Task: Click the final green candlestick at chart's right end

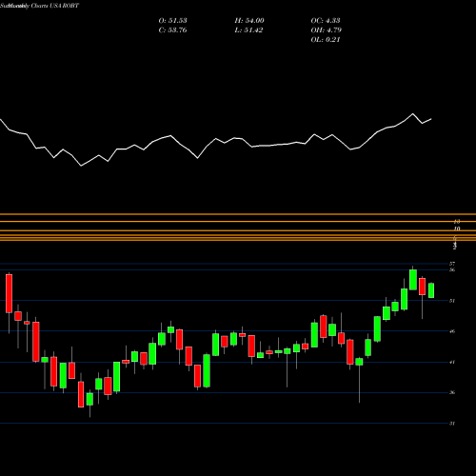Action: [x=431, y=290]
